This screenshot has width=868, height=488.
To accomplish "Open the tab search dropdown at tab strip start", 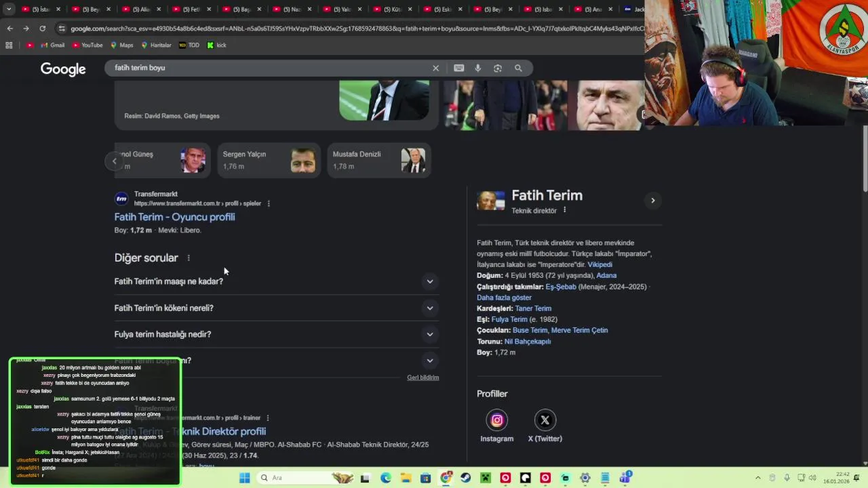I will pos(9,9).
